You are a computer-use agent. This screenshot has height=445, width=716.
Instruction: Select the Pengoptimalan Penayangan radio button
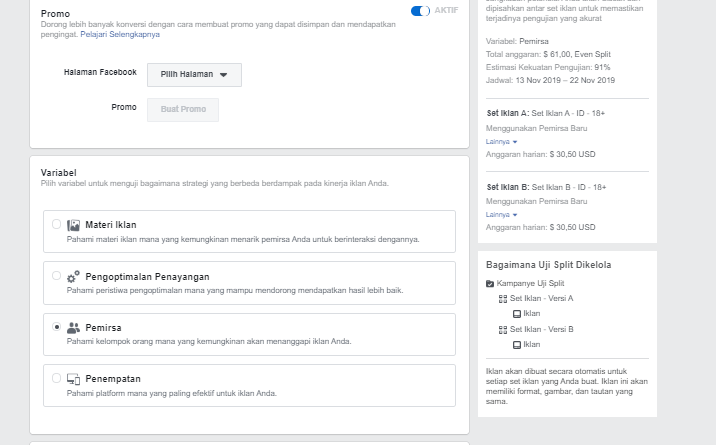(56, 276)
